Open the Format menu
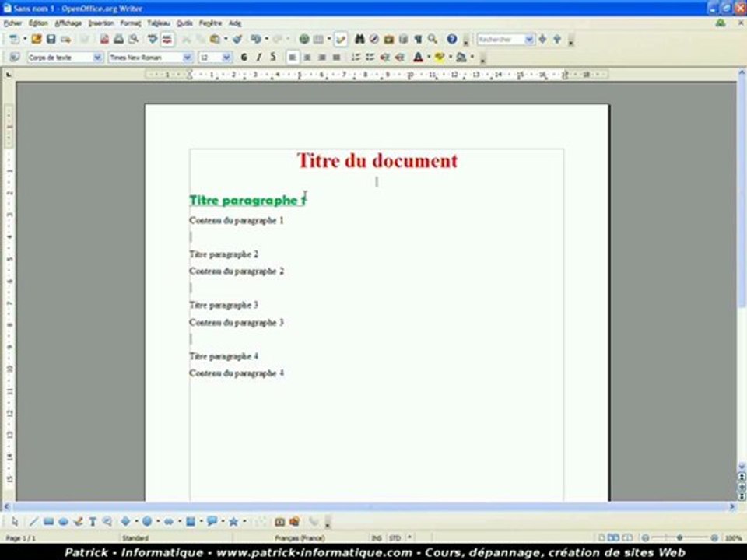This screenshot has height=560, width=747. [130, 23]
